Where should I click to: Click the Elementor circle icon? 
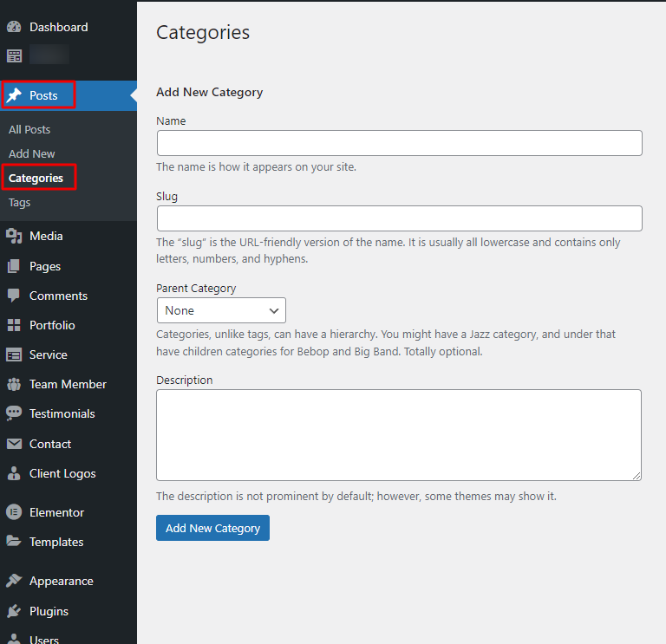pyautogui.click(x=14, y=512)
